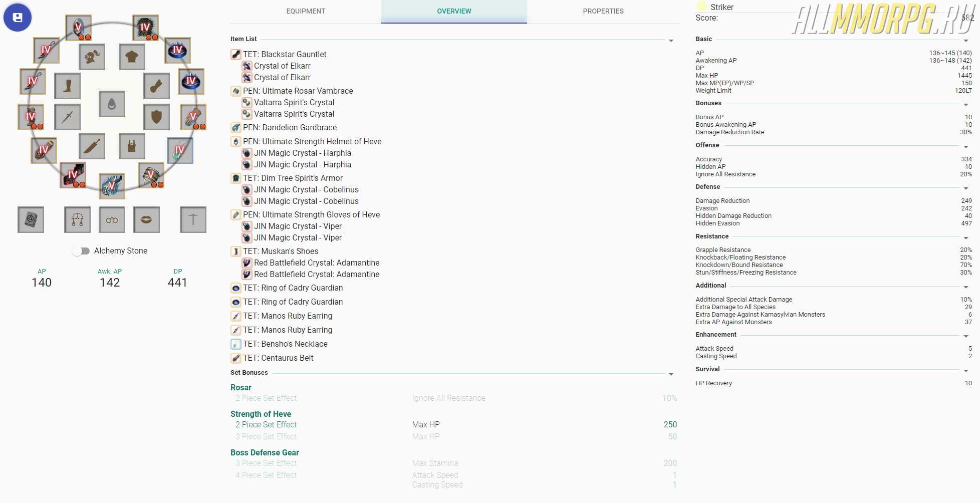
Task: Collapse the Resistance stats section
Action: [965, 238]
